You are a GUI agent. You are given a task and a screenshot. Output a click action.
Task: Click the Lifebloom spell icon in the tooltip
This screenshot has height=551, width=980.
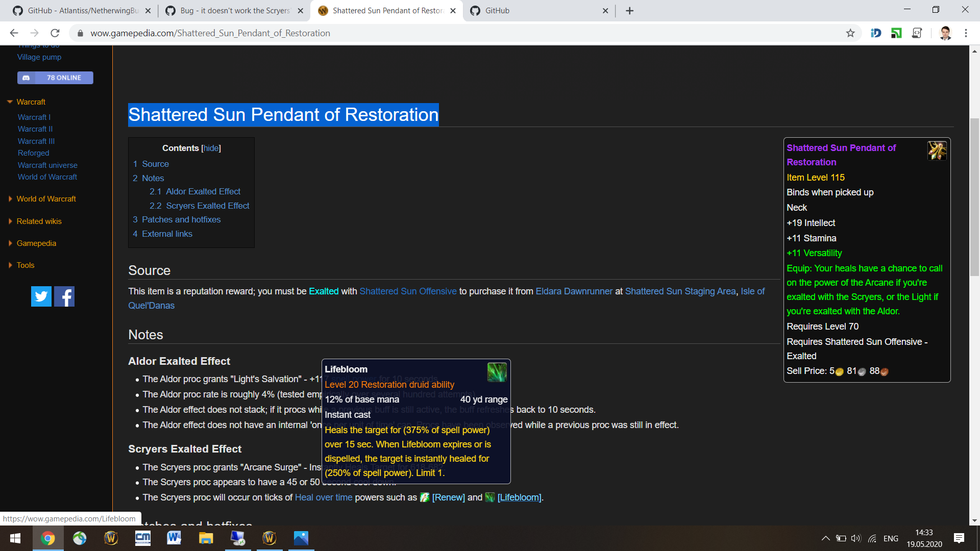[496, 372]
